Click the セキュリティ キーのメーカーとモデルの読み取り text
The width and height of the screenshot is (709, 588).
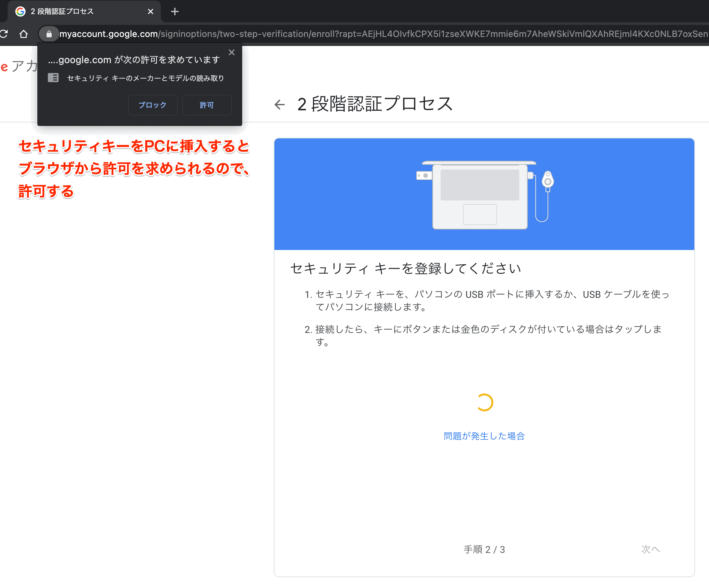pos(146,78)
